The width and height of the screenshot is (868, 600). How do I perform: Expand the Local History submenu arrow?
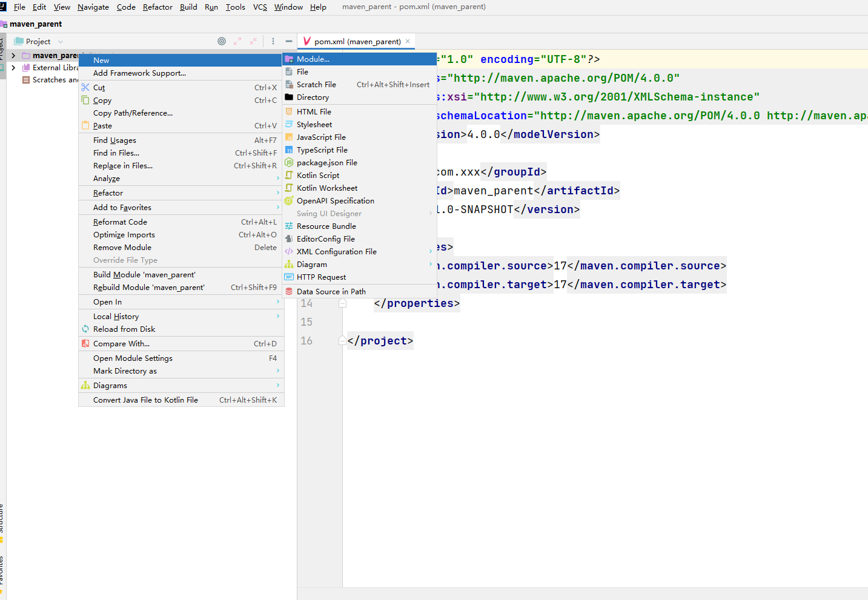(x=278, y=317)
